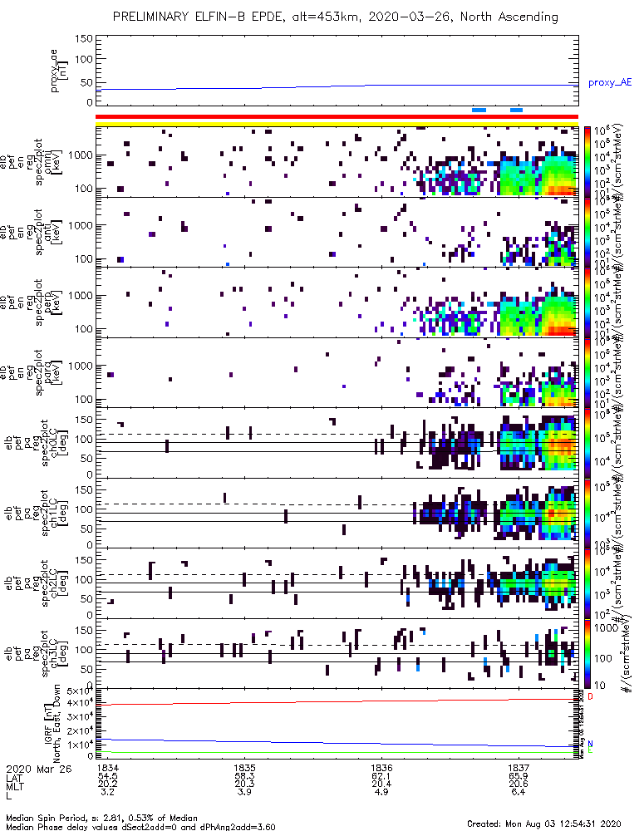The image size is (644, 831).
Task: Click the ch3LC pitch angle color bar
Action: [587, 653]
